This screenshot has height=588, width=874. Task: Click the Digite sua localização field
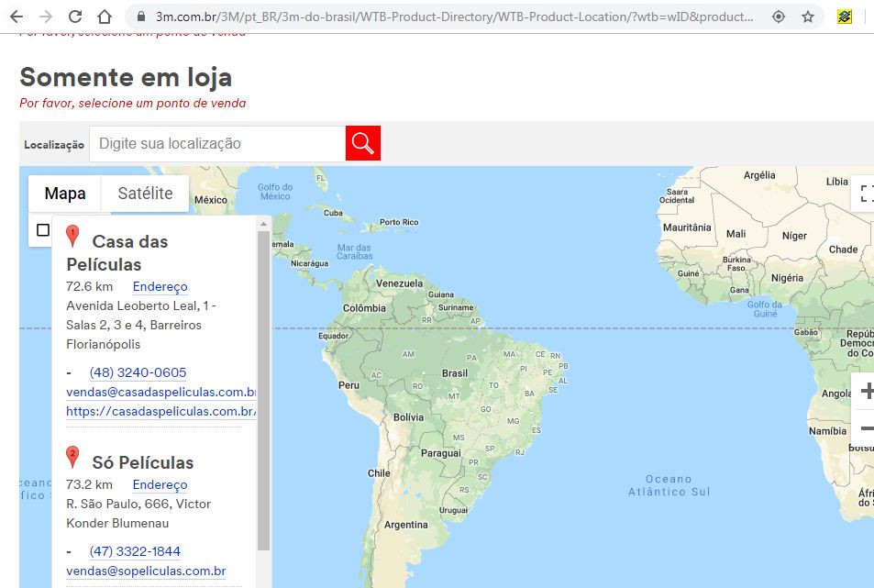pos(217,143)
